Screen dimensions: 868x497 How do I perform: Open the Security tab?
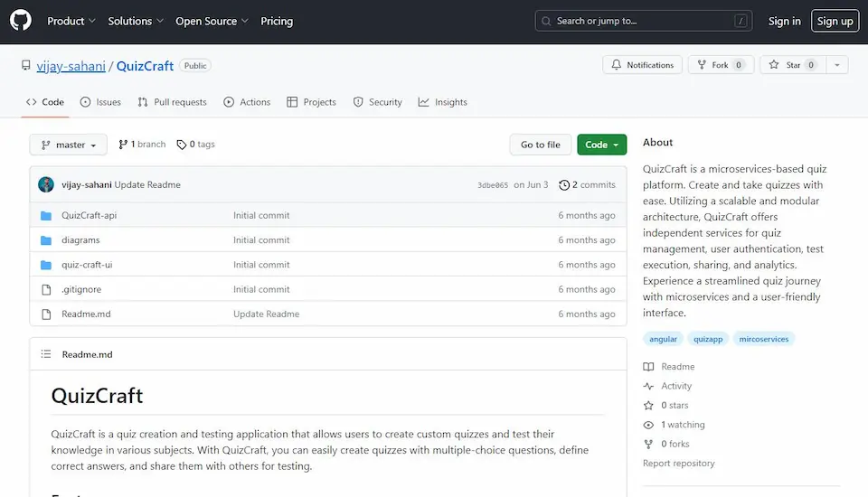(378, 102)
